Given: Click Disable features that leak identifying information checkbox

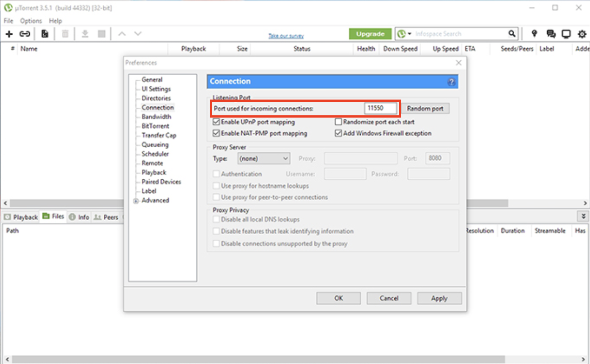Looking at the screenshot, I should pos(216,231).
